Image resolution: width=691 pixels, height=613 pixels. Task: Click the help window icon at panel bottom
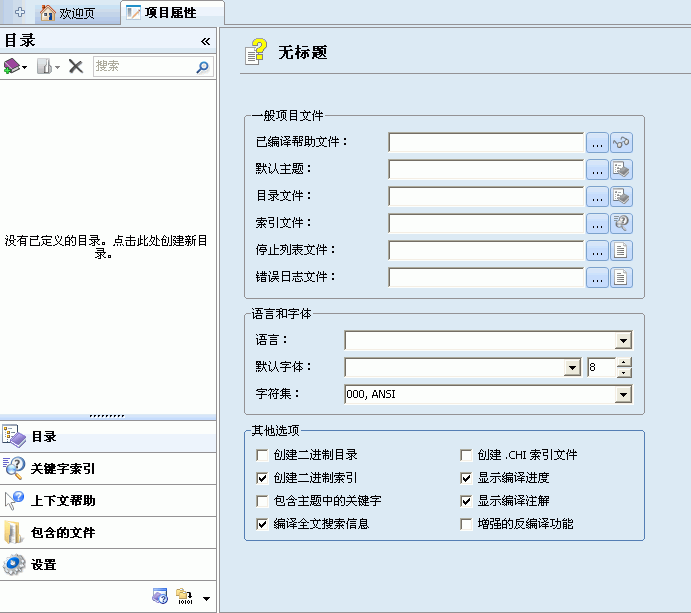(x=160, y=597)
